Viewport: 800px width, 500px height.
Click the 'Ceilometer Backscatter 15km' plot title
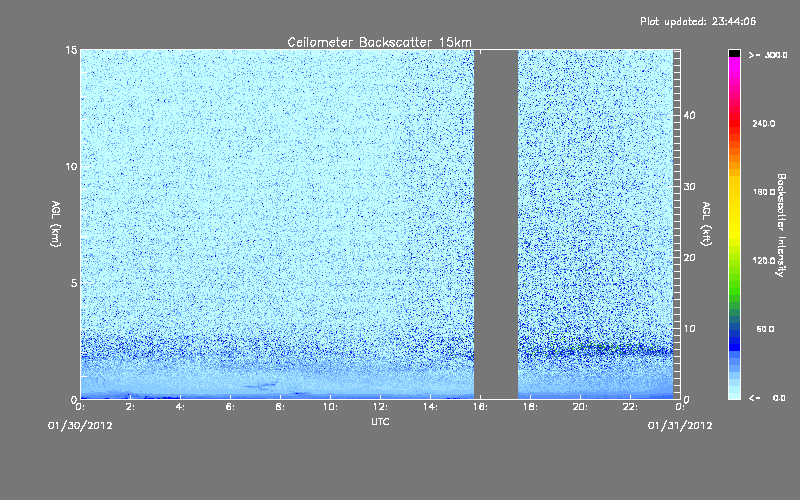pos(379,42)
